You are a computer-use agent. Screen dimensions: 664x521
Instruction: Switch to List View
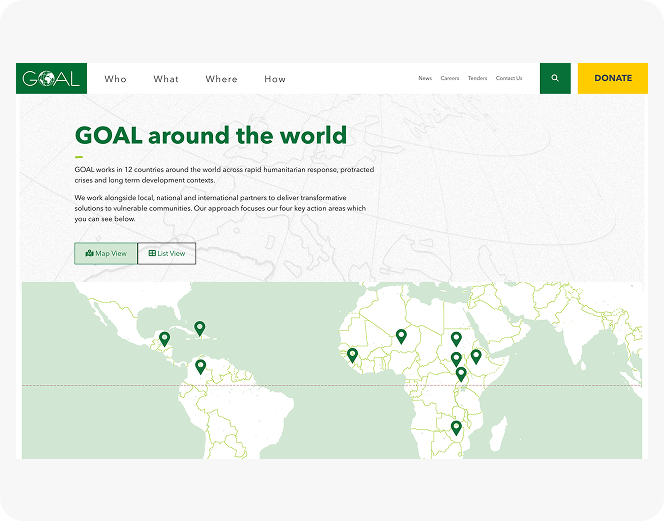[x=167, y=253]
